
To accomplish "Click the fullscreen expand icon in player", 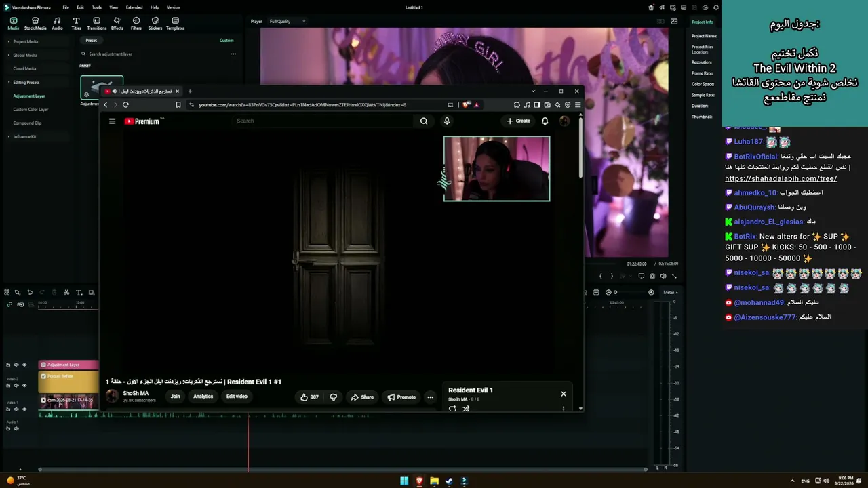I will coord(674,276).
